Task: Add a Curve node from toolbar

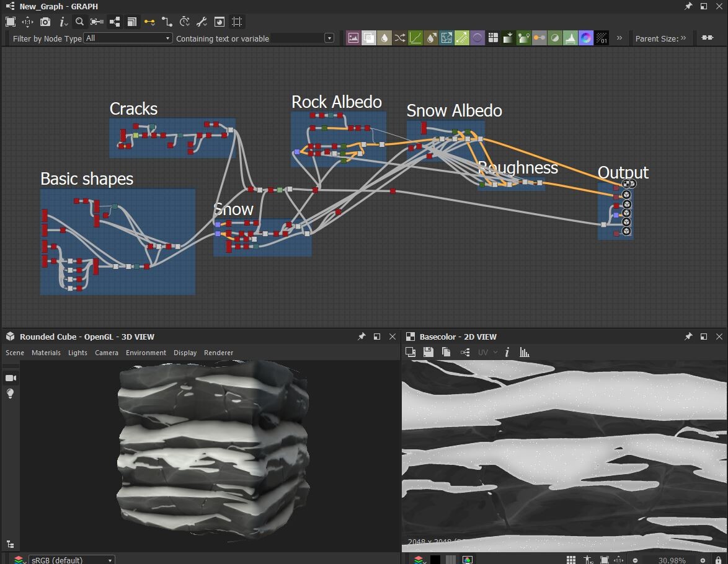Action: 415,38
